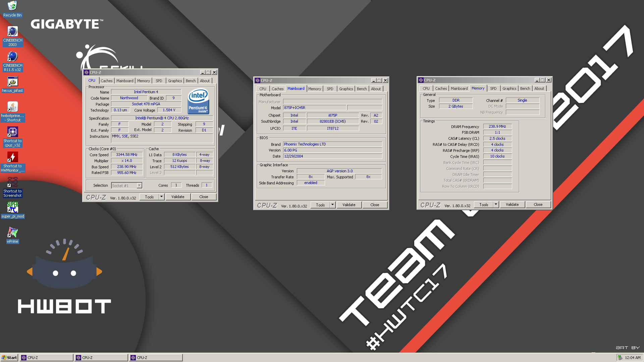Open Caches tab in left CPU-Z window
This screenshot has height=362, width=644.
tap(107, 81)
